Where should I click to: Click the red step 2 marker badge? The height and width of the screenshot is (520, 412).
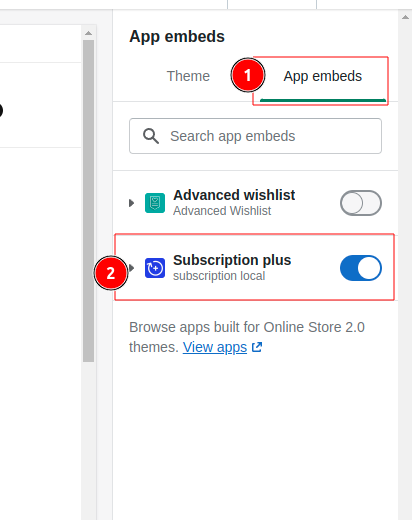[111, 273]
